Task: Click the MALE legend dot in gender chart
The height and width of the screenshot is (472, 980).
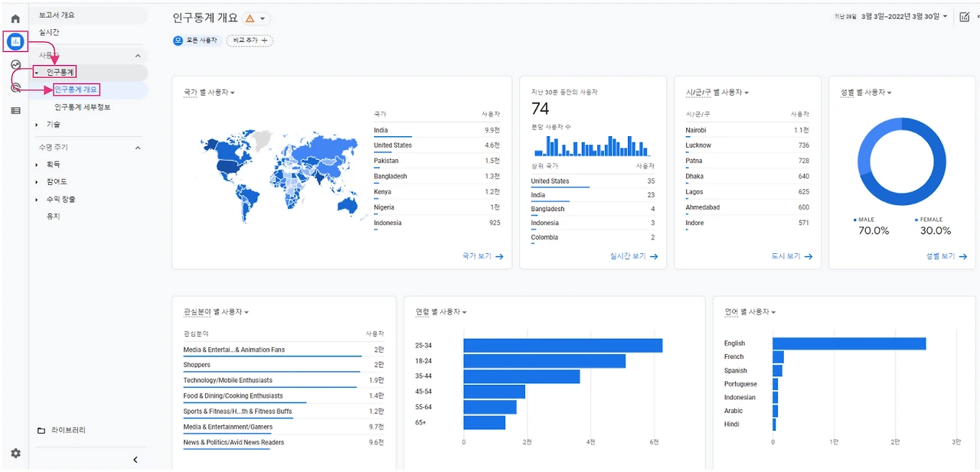Action: coord(855,220)
